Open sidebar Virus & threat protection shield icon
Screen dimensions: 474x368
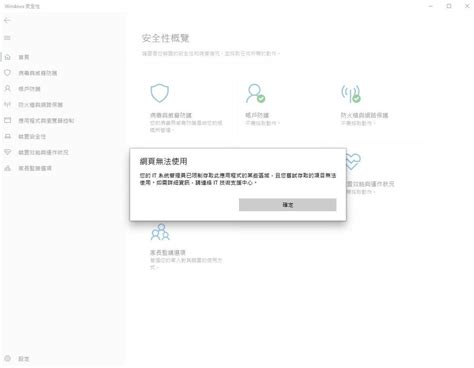7,73
